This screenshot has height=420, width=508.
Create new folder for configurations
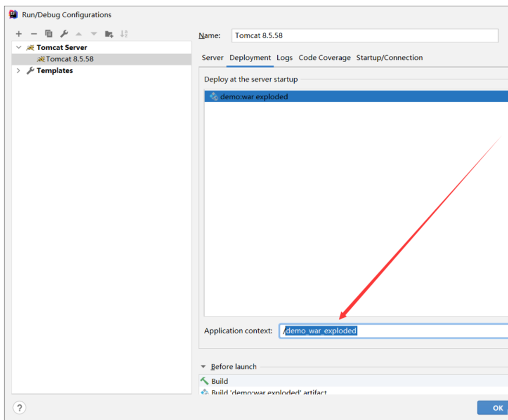[x=109, y=34]
